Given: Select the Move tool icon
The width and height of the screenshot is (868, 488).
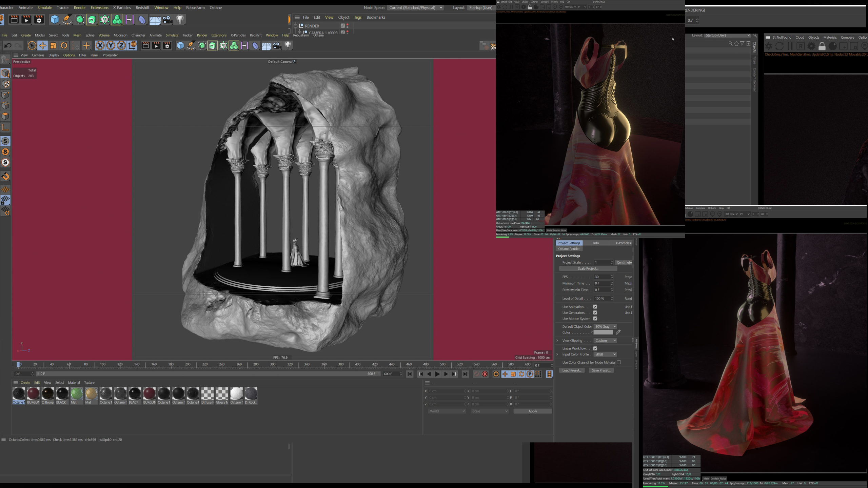Looking at the screenshot, I should (42, 45).
